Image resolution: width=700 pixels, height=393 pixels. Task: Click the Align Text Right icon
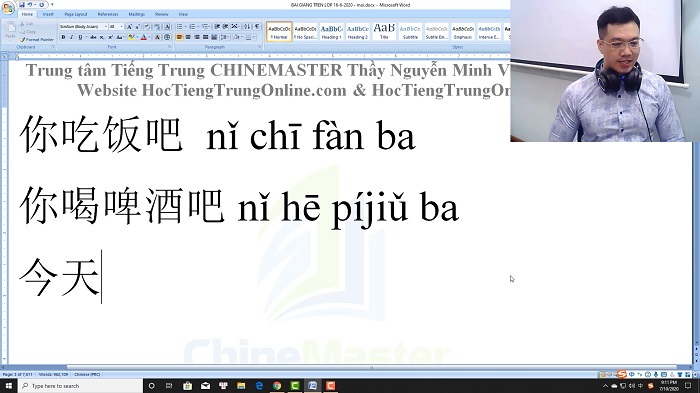click(x=197, y=37)
